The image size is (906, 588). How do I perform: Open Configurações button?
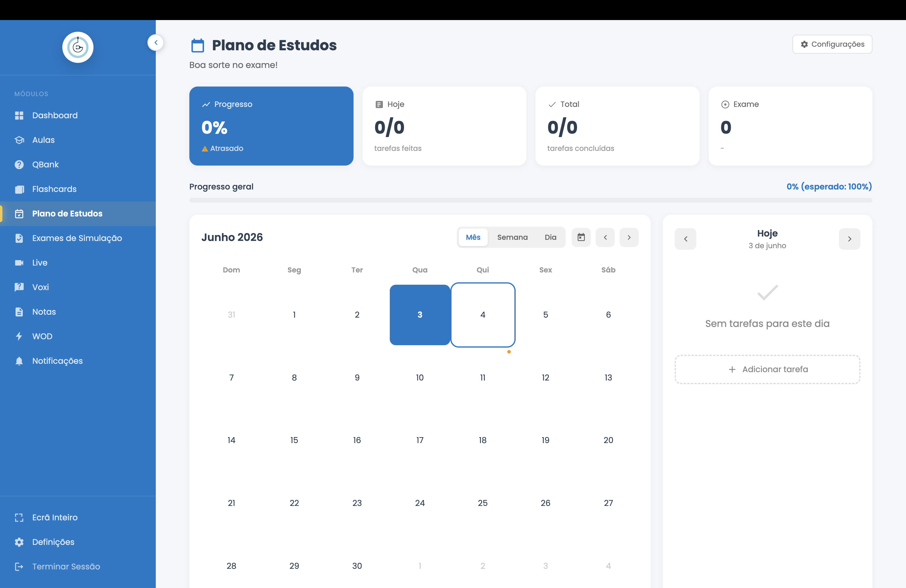coord(832,44)
